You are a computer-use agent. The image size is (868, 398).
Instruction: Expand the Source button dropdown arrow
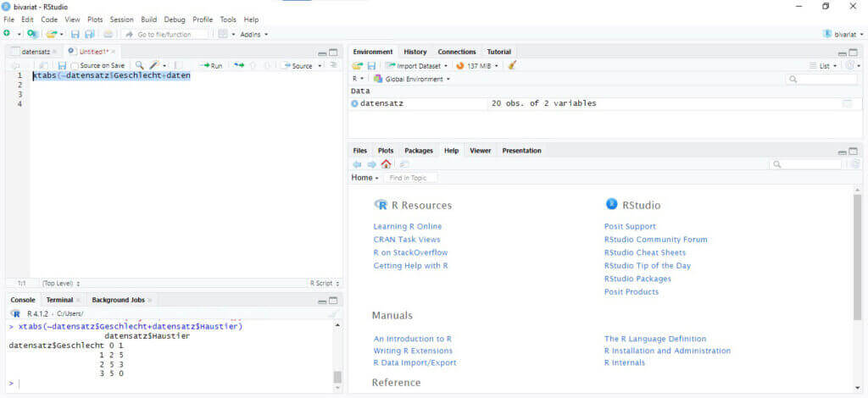click(x=320, y=66)
